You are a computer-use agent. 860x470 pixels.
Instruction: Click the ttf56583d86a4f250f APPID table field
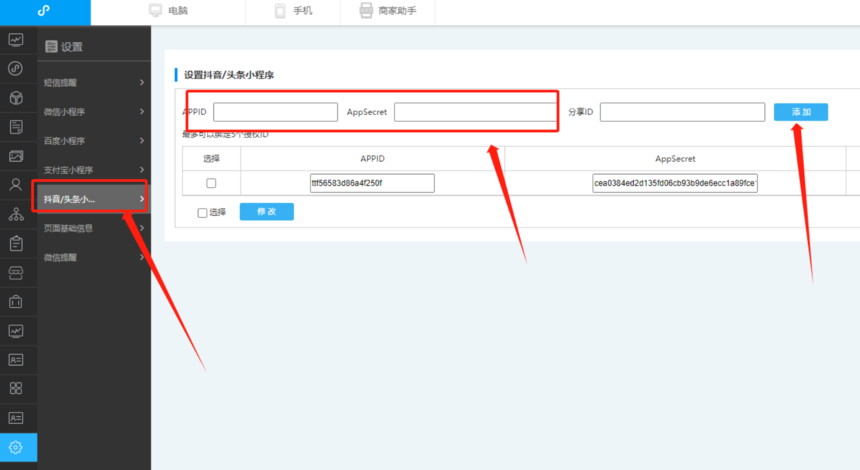coord(372,183)
